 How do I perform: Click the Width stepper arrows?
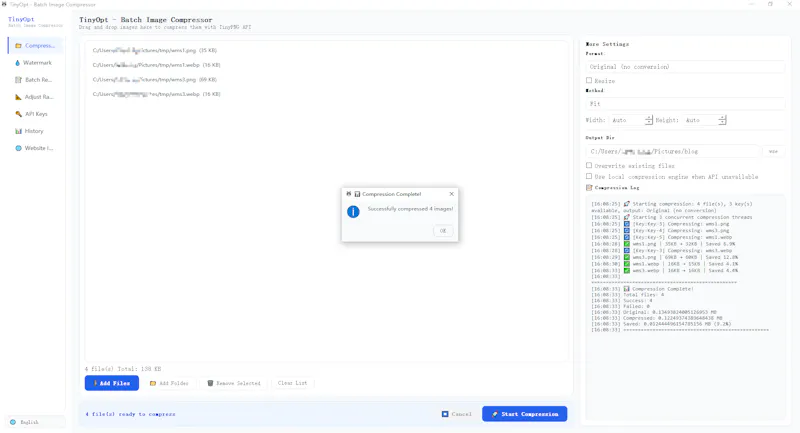[x=648, y=120]
